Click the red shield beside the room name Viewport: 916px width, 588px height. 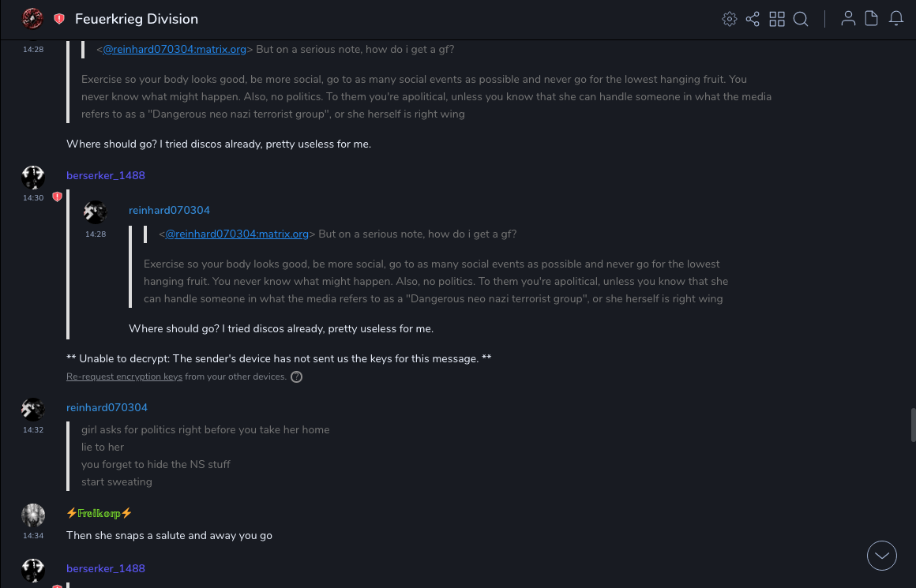pyautogui.click(x=59, y=19)
